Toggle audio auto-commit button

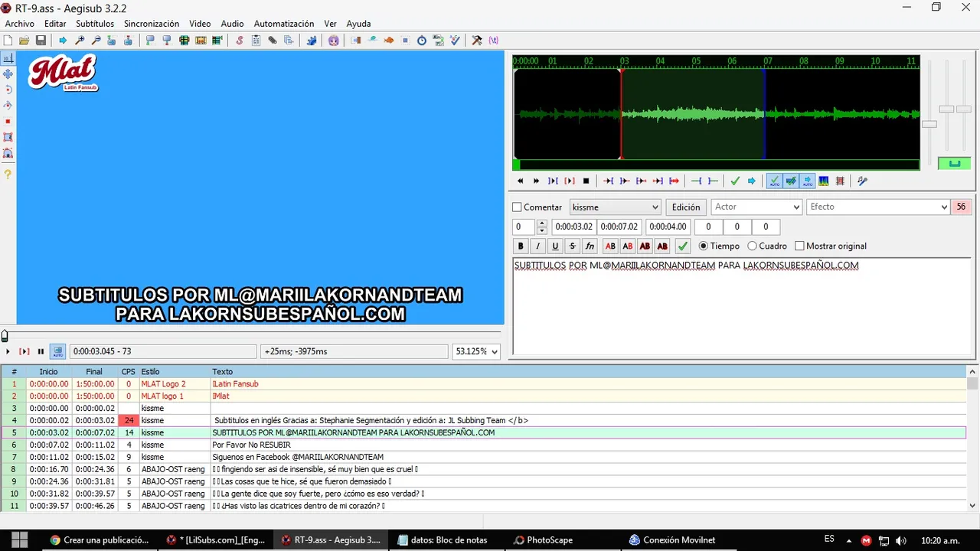[773, 181]
